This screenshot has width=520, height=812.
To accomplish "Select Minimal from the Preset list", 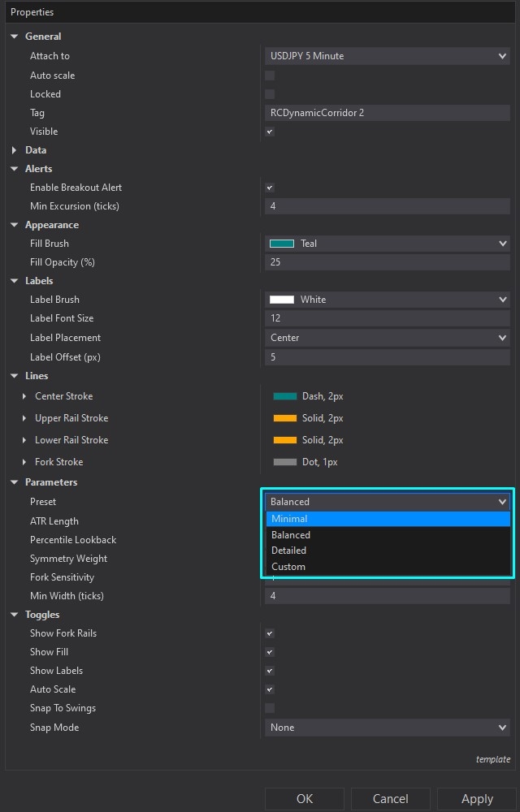I will [387, 519].
